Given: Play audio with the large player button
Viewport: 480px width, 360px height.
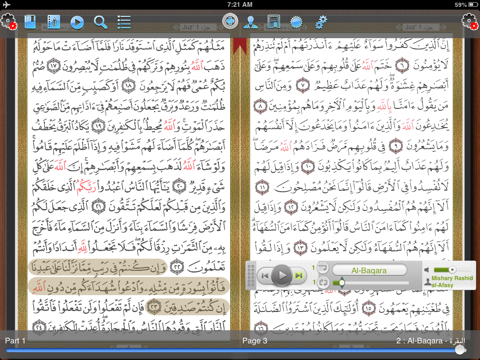Looking at the screenshot, I should click(x=282, y=275).
